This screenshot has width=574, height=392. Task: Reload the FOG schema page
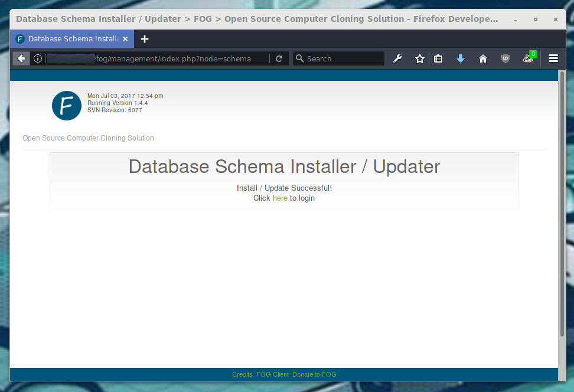click(278, 58)
